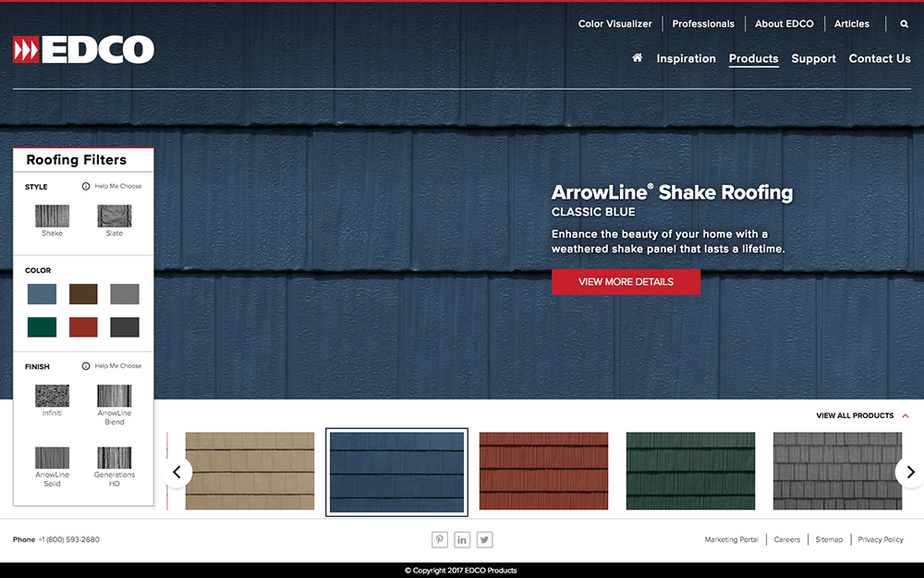The image size is (924, 578).
Task: Open the Pinterest social icon
Action: point(440,540)
